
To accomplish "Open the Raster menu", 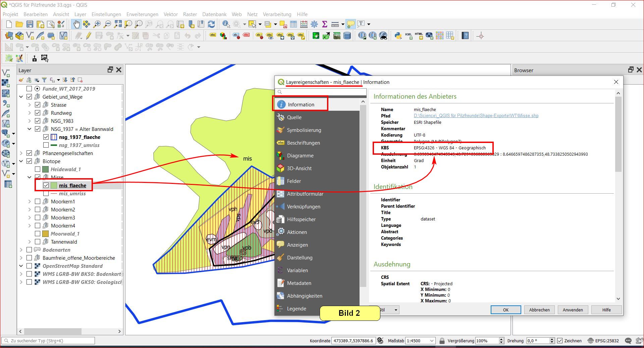I will (x=190, y=14).
